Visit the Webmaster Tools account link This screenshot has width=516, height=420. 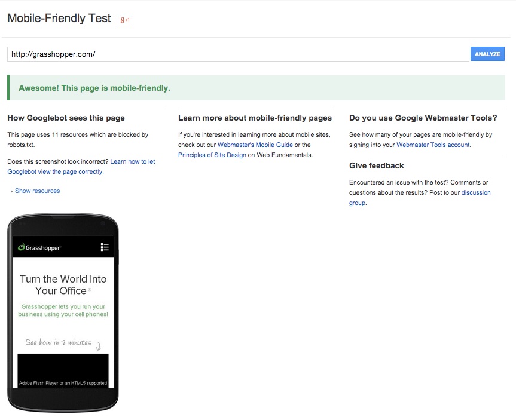pos(433,145)
